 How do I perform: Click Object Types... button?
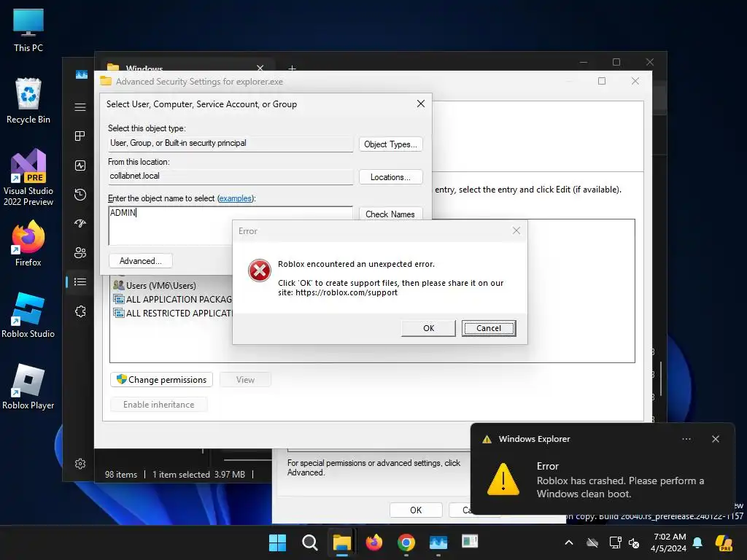tap(390, 144)
